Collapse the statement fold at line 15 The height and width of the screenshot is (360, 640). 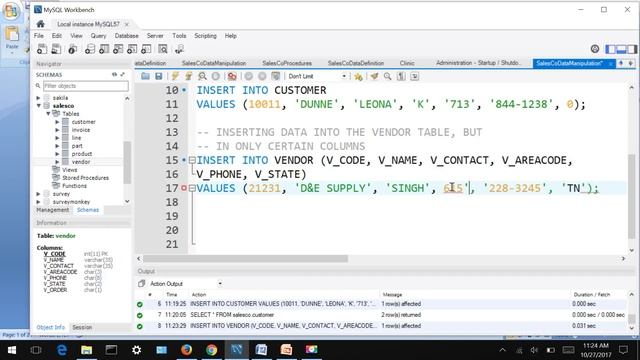[x=192, y=160]
